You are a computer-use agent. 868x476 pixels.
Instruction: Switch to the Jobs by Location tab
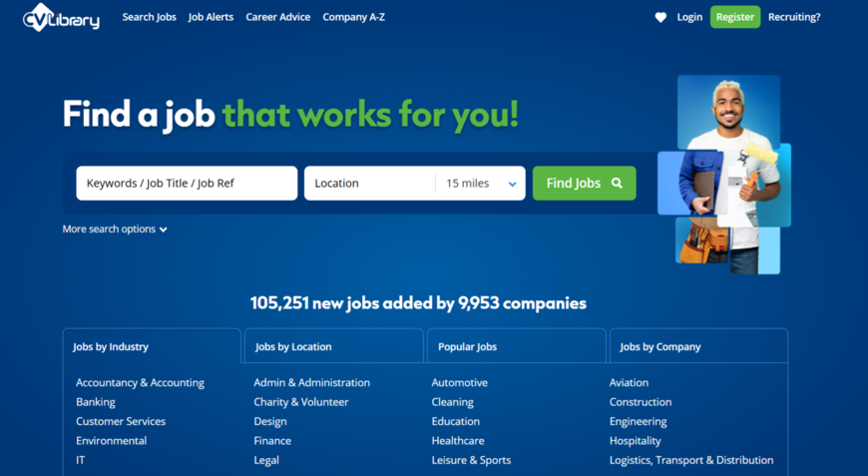click(334, 346)
